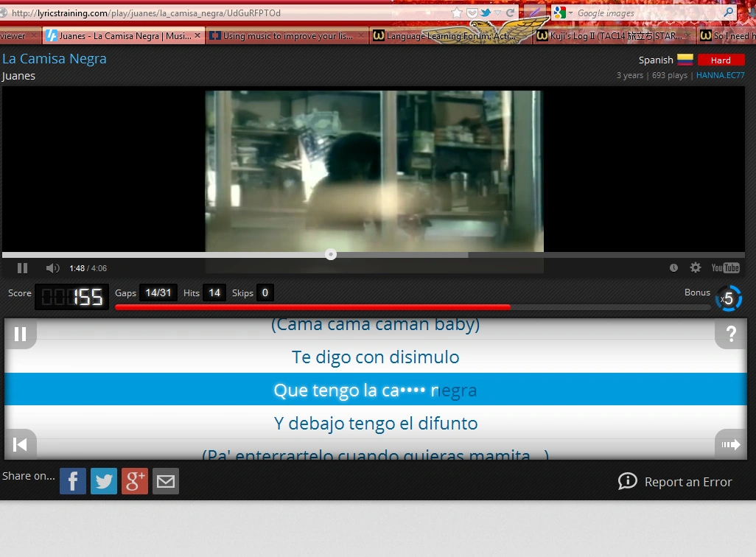Viewport: 756px width, 557px height.
Task: Bookmark page with star icon
Action: (x=457, y=13)
